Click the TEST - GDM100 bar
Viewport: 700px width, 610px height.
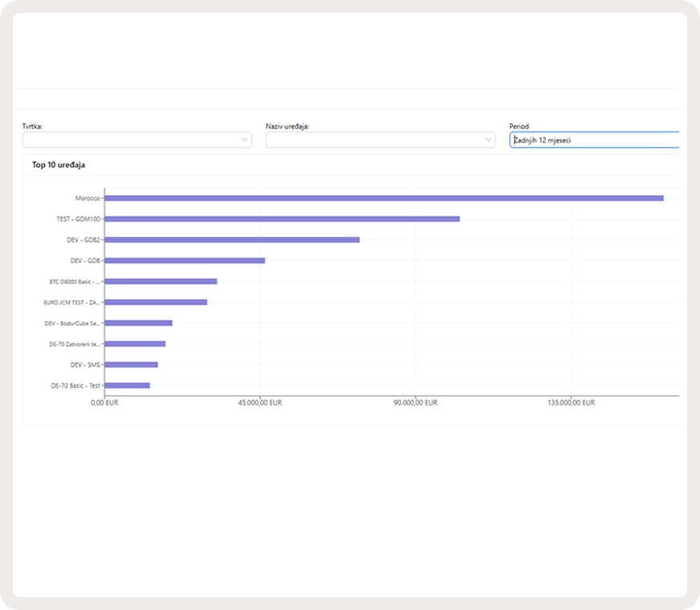tap(282, 218)
